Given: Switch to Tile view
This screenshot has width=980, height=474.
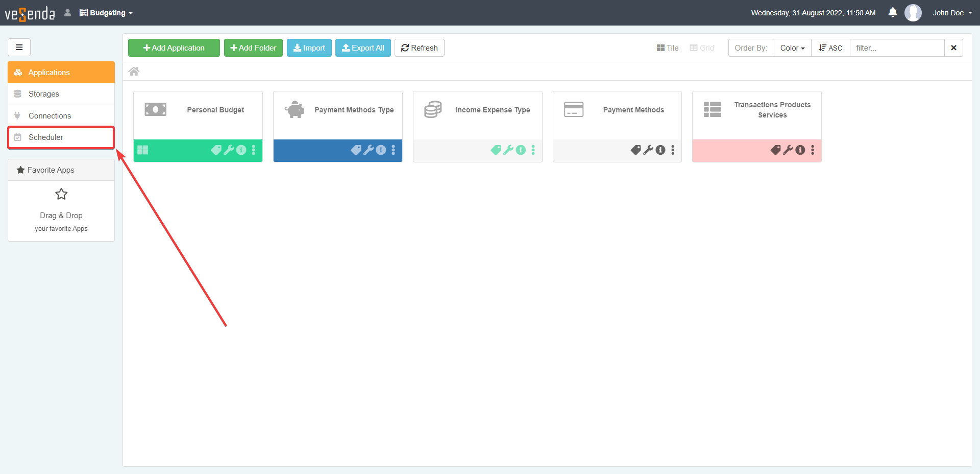Looking at the screenshot, I should pyautogui.click(x=668, y=48).
